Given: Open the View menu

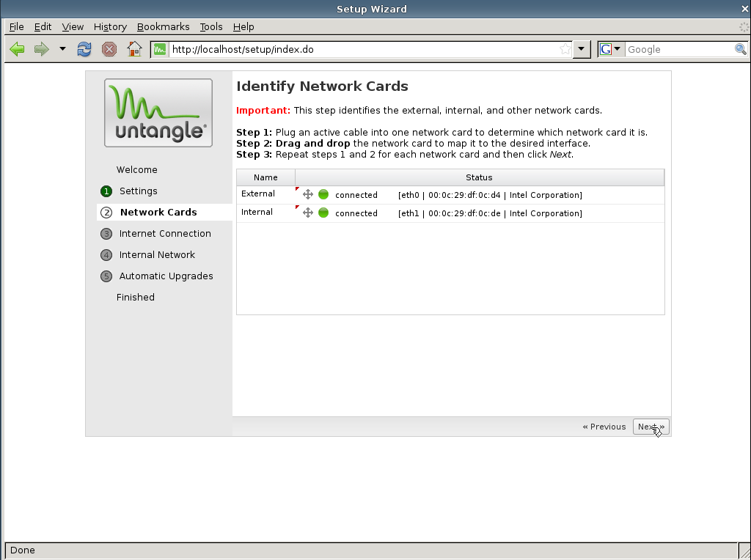Looking at the screenshot, I should tap(73, 27).
